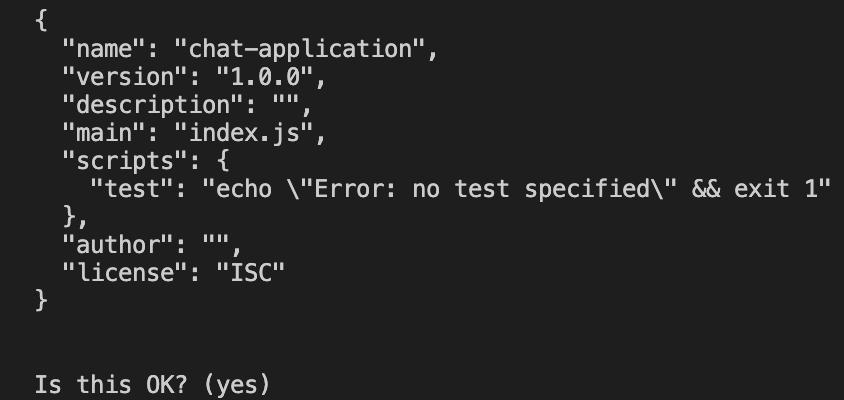844x400 pixels.
Task: Click the "name" key text
Action: coord(104,50)
